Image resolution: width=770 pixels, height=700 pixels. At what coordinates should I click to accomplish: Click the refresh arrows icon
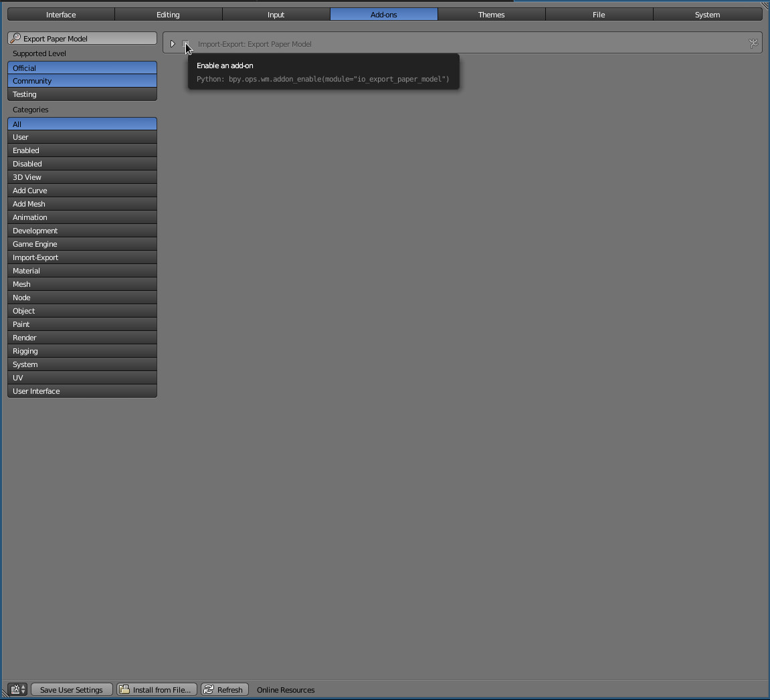point(209,690)
